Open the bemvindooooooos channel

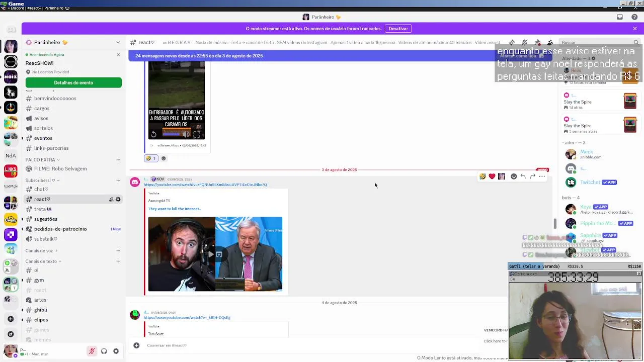pos(55,98)
